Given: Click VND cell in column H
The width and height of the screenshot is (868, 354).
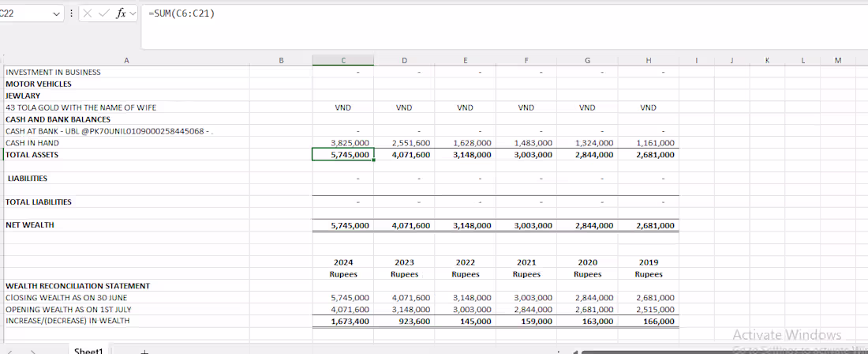Looking at the screenshot, I should coord(648,107).
